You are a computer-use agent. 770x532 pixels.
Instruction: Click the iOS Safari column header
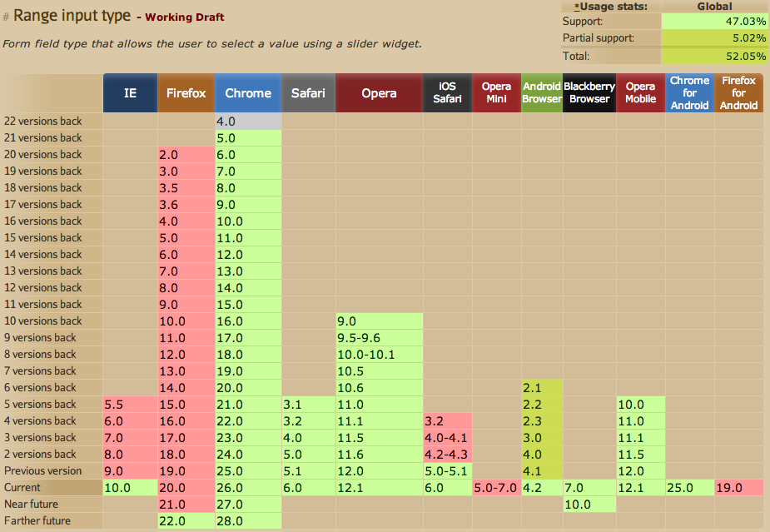(x=448, y=93)
